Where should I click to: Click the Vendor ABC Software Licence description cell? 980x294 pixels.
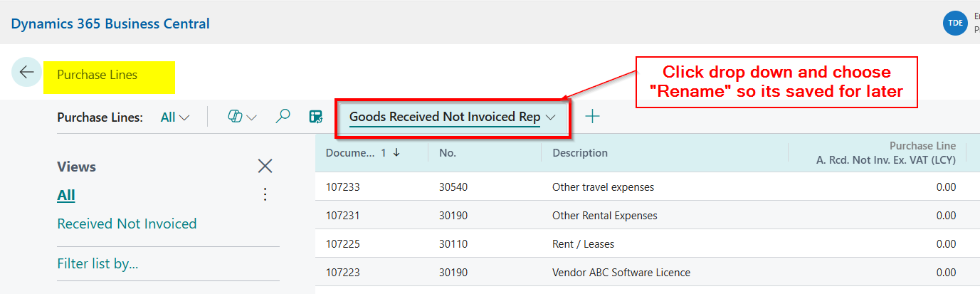tap(621, 272)
